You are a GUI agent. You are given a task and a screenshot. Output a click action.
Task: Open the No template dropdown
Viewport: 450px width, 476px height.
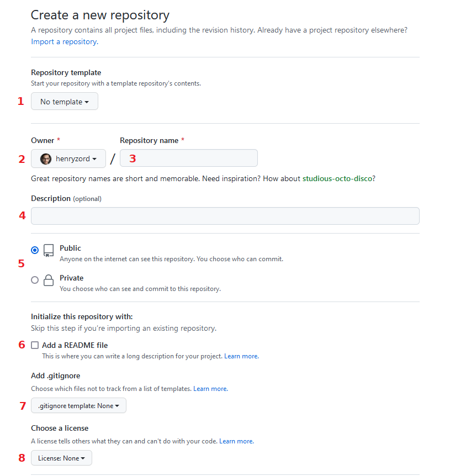tap(65, 102)
